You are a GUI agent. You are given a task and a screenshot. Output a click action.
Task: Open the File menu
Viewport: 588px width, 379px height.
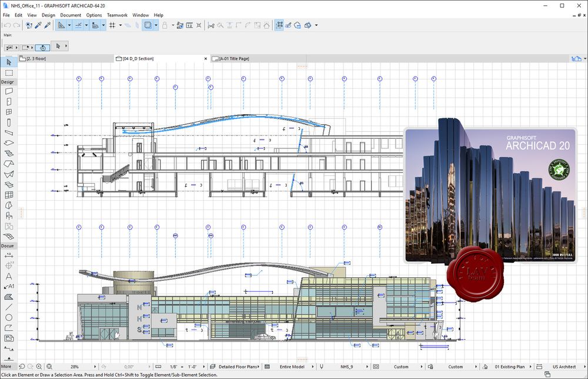6,15
